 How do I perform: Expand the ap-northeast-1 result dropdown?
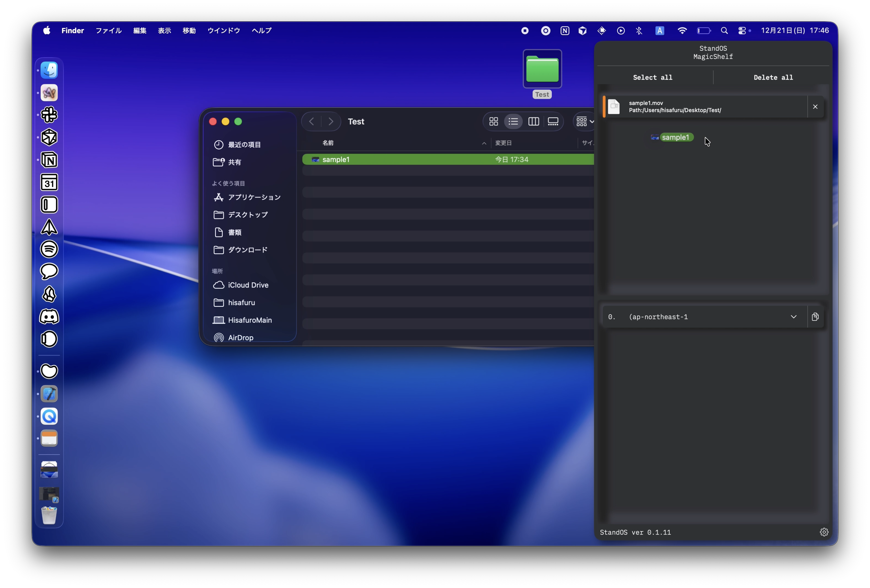tap(793, 316)
